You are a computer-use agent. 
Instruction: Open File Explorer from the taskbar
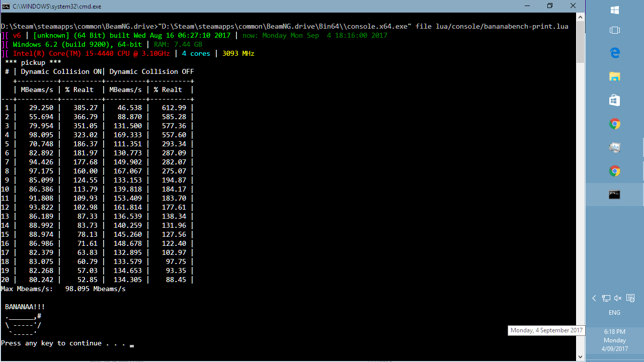click(x=614, y=76)
